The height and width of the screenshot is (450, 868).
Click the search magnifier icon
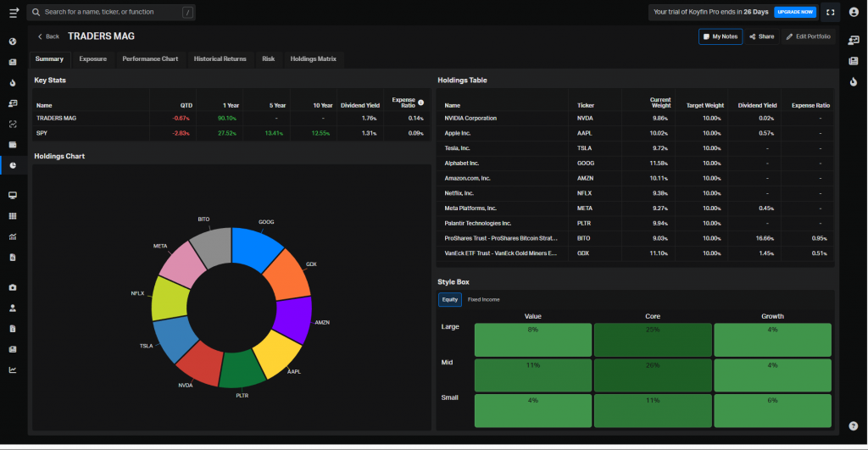coord(36,12)
